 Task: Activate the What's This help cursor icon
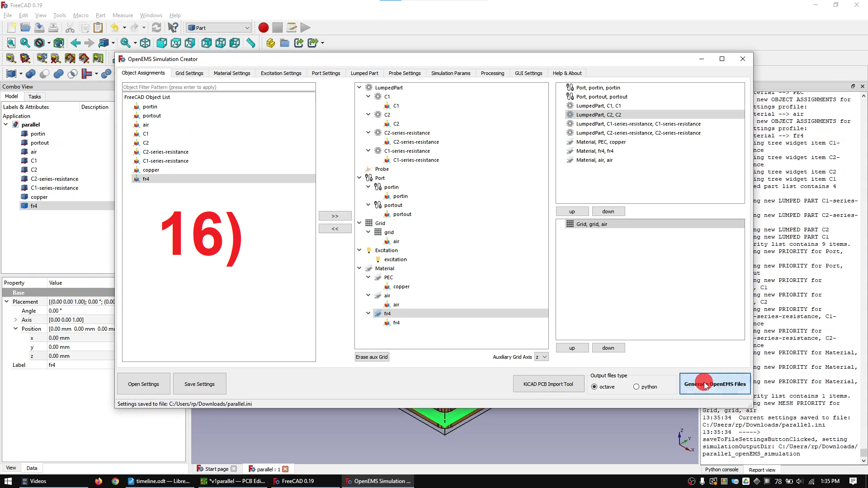(172, 28)
